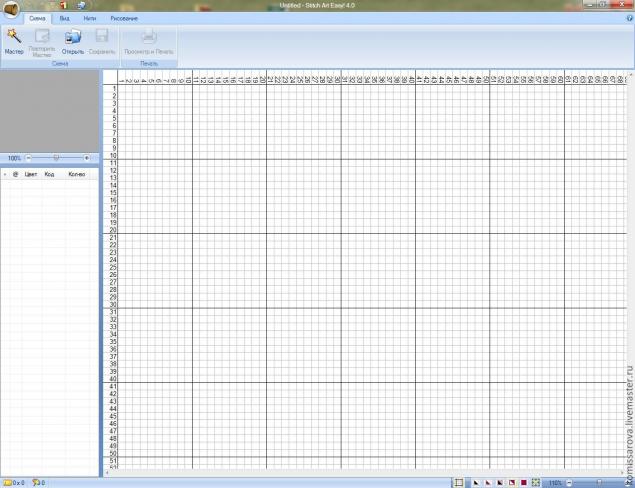Viewport: 635px width, 488px height.
Task: Click the Просмотр и Печать printer icon
Action: tap(149, 37)
